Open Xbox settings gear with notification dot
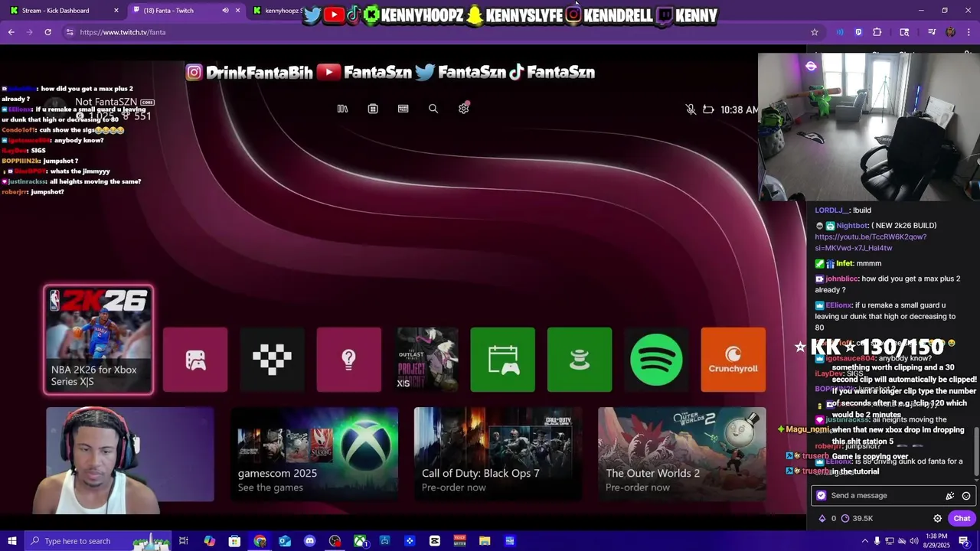 coord(463,108)
